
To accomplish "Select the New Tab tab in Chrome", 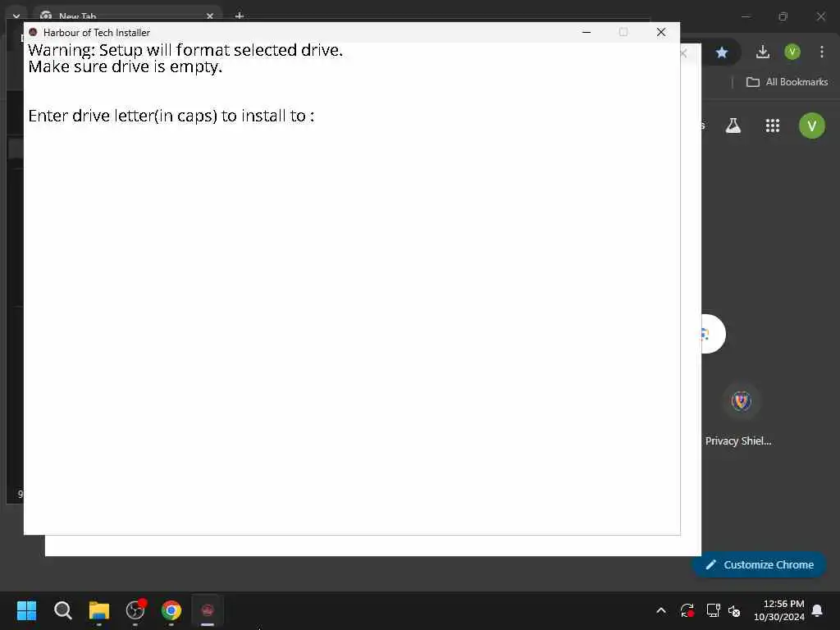I will coord(127,16).
